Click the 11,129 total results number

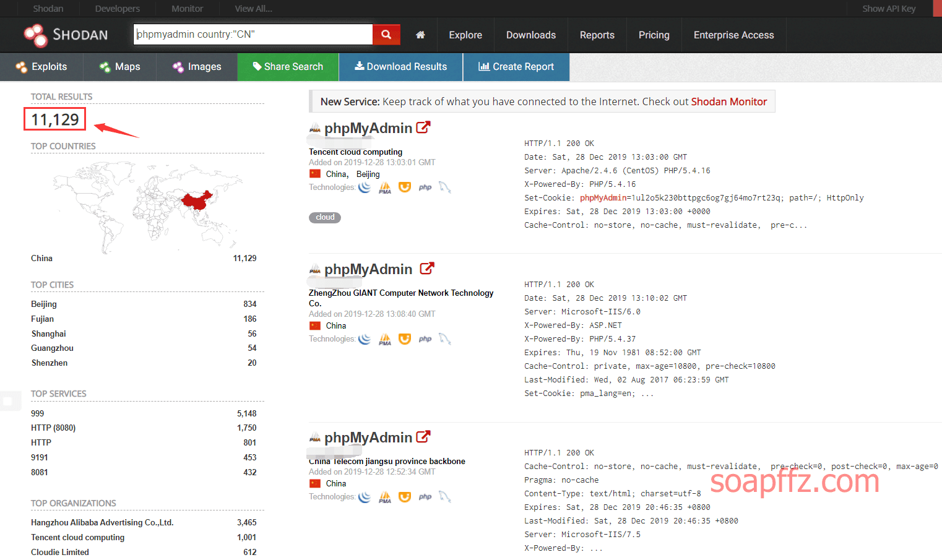[x=55, y=119]
